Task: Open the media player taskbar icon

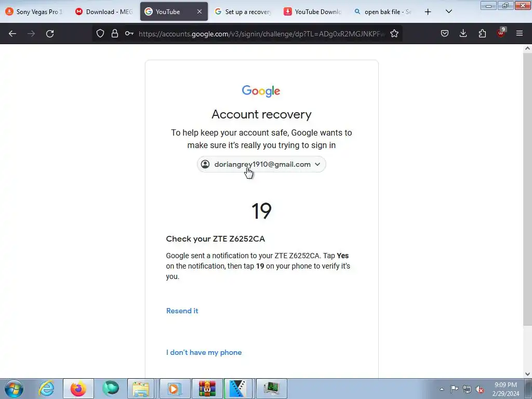Action: [x=175, y=389]
